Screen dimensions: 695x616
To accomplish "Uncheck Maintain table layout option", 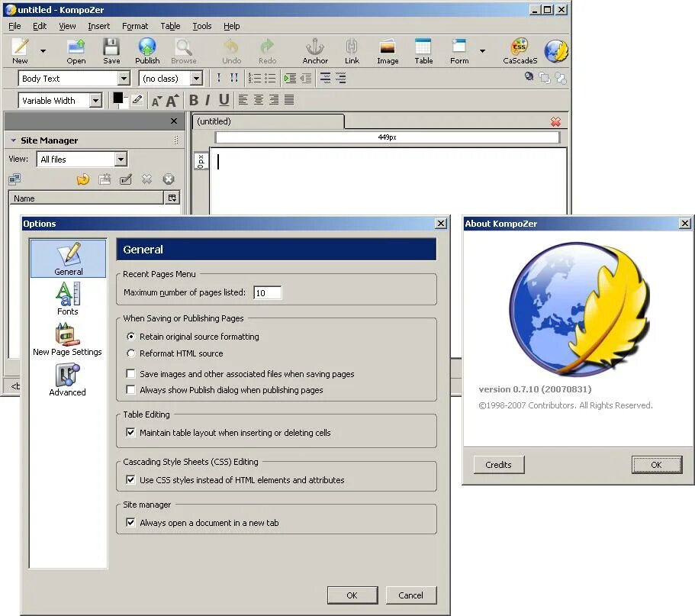I will coord(130,432).
